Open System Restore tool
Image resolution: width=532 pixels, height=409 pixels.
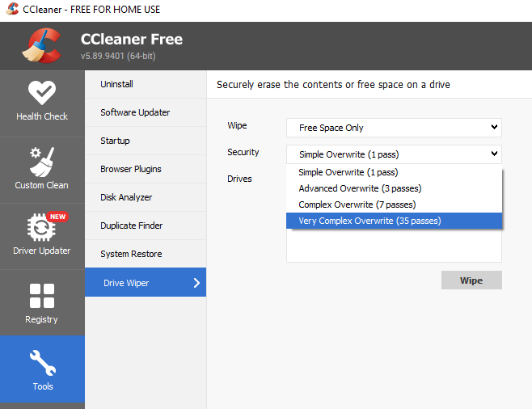[146, 254]
